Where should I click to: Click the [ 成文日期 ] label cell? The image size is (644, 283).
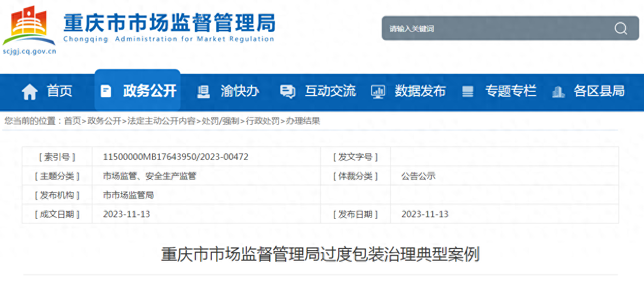pos(57,215)
